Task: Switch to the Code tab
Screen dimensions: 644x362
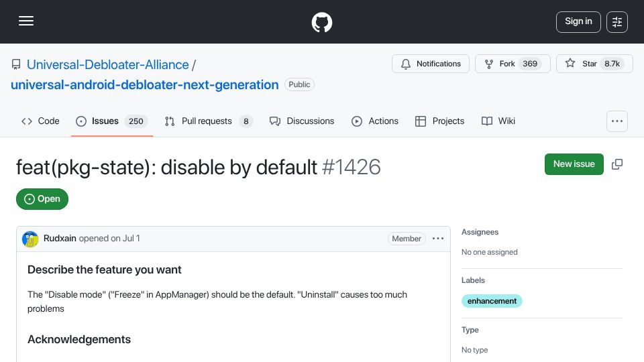Action: click(x=40, y=121)
